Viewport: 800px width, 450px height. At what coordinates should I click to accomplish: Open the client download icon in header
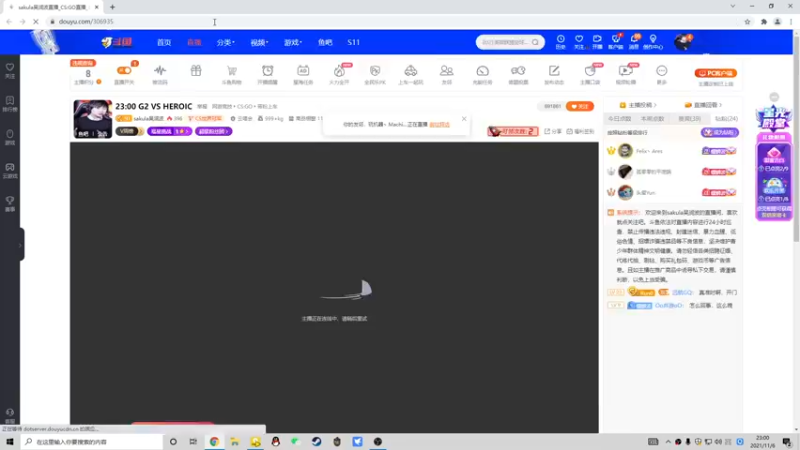click(616, 42)
